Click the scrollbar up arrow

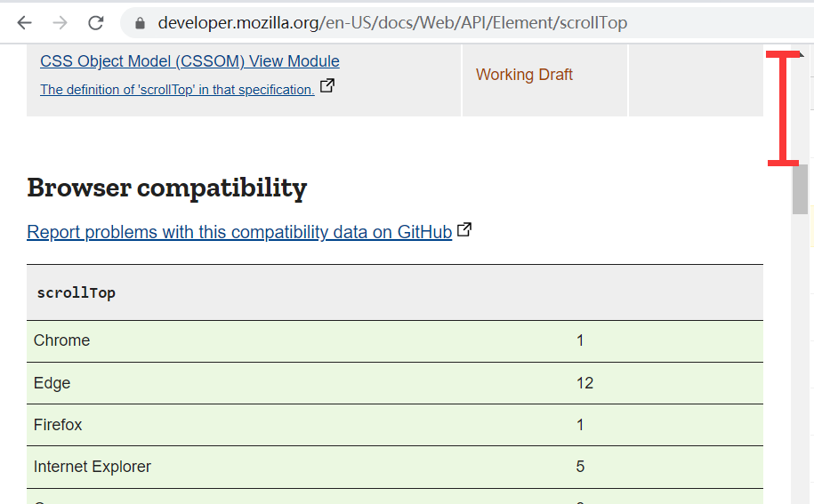coord(801,55)
